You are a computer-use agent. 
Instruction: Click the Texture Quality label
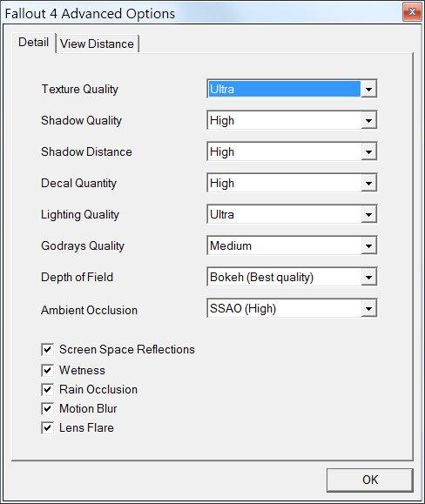[80, 89]
